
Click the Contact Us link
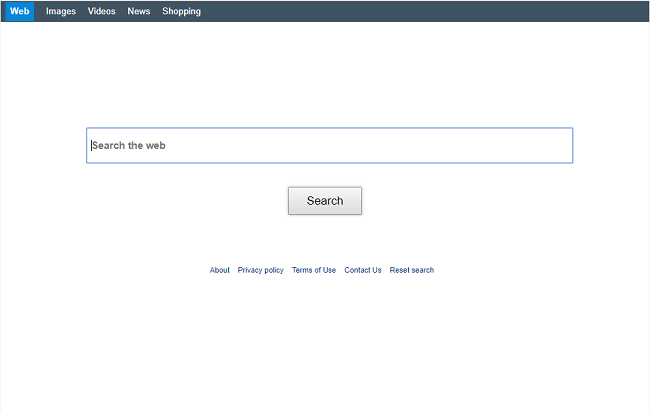363,270
